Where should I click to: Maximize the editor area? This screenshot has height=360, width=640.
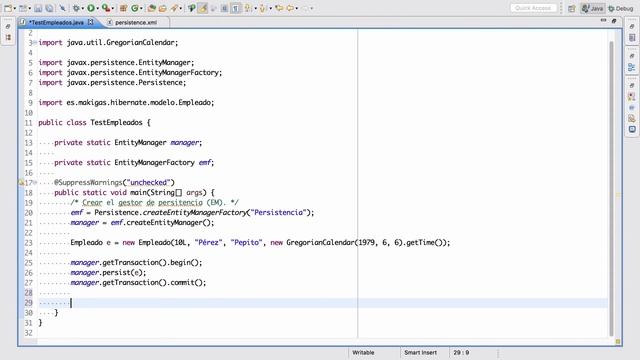coord(614,21)
